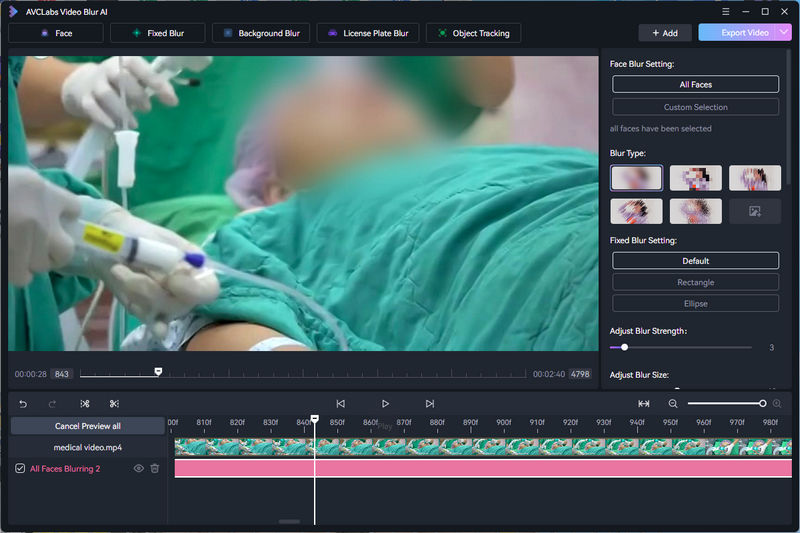
Task: Uncheck the All Faces Blurring 2 checkbox
Action: [x=20, y=468]
